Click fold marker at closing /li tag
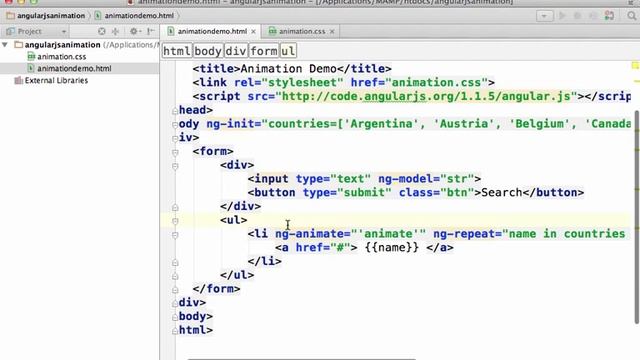640x360 pixels. click(175, 262)
